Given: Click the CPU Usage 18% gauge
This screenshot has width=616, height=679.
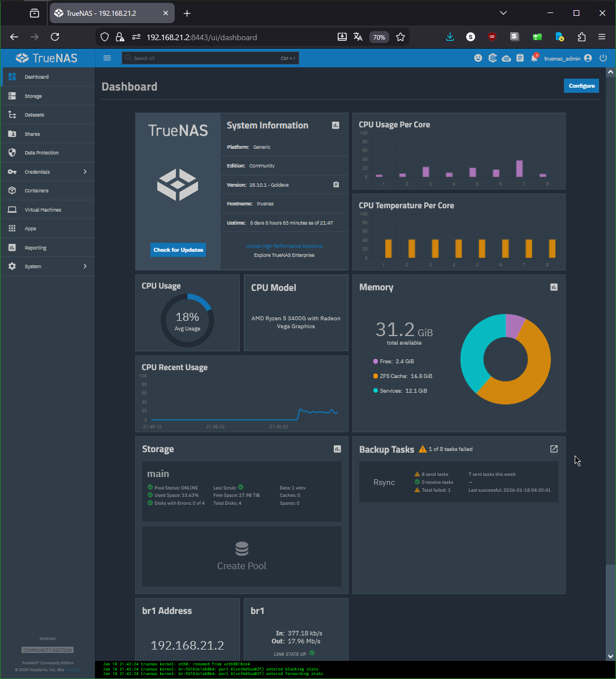Looking at the screenshot, I should tap(187, 320).
